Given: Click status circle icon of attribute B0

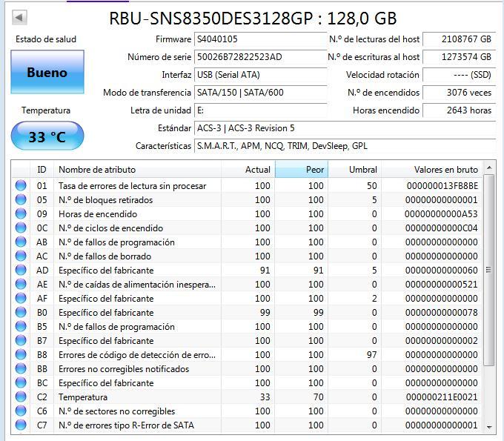Looking at the screenshot, I should tap(21, 313).
